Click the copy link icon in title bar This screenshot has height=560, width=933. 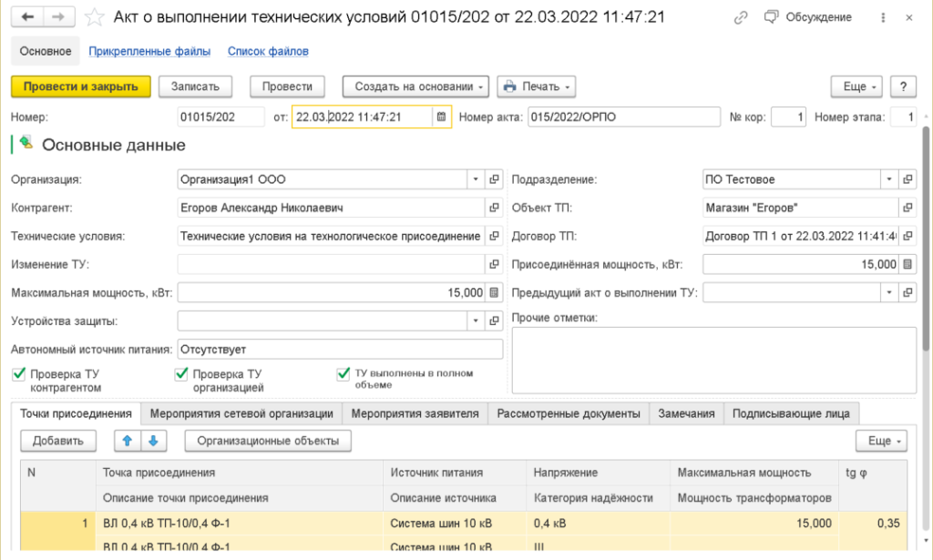point(741,17)
